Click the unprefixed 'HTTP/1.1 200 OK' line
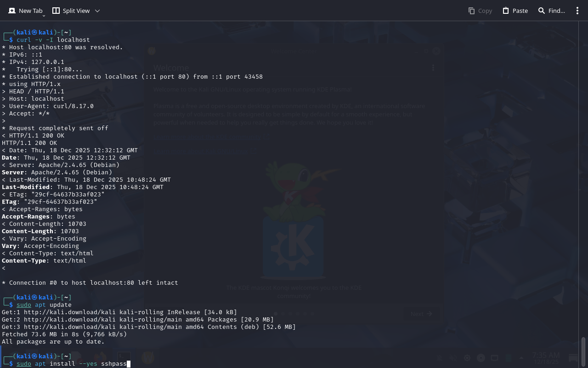This screenshot has height=368, width=588. [x=29, y=143]
